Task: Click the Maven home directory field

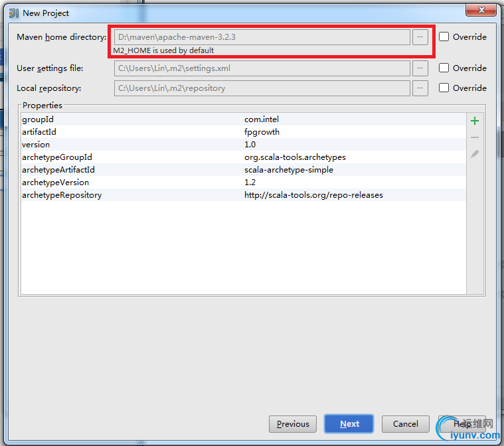Action: click(262, 37)
